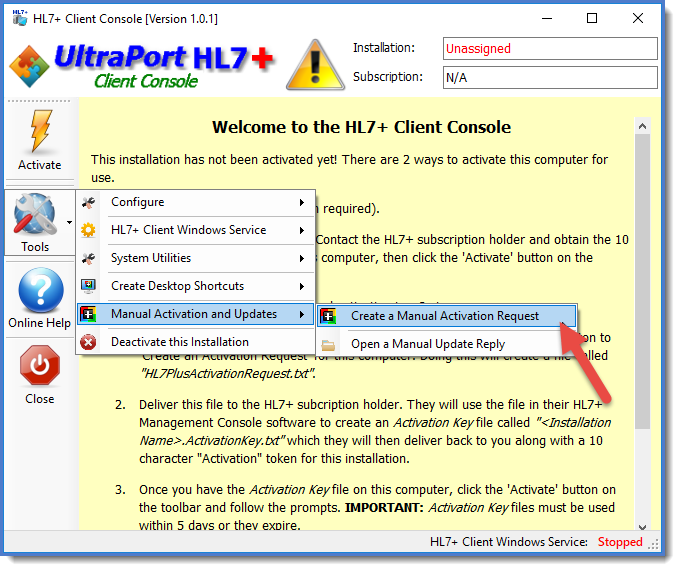Select Create a Manual Activation Request
Viewport: 680px width, 571px height.
(x=447, y=316)
